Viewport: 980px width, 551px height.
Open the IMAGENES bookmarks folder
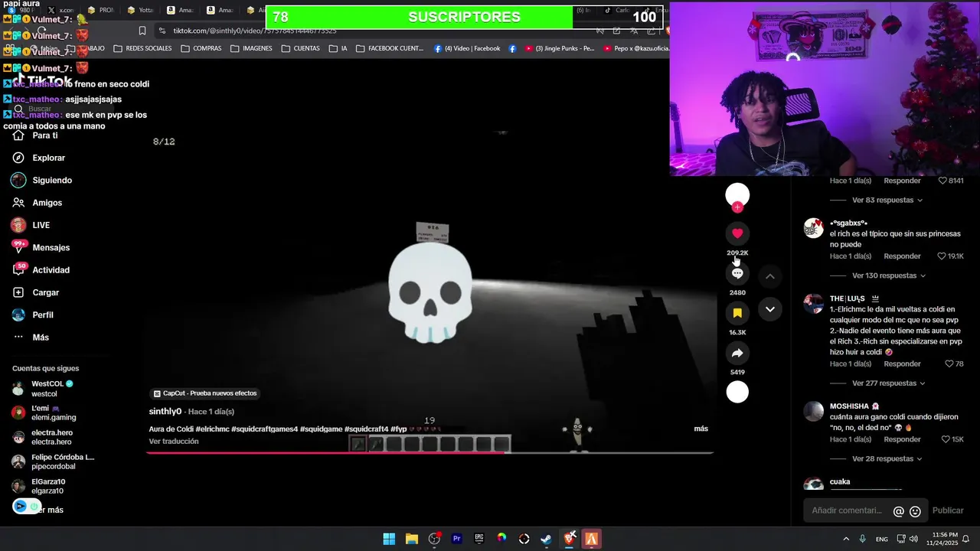[x=251, y=48]
